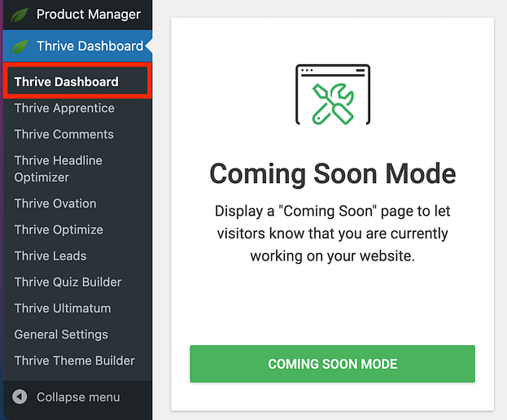The width and height of the screenshot is (507, 420).
Task: Open Thrive Ovation
Action: click(x=55, y=203)
